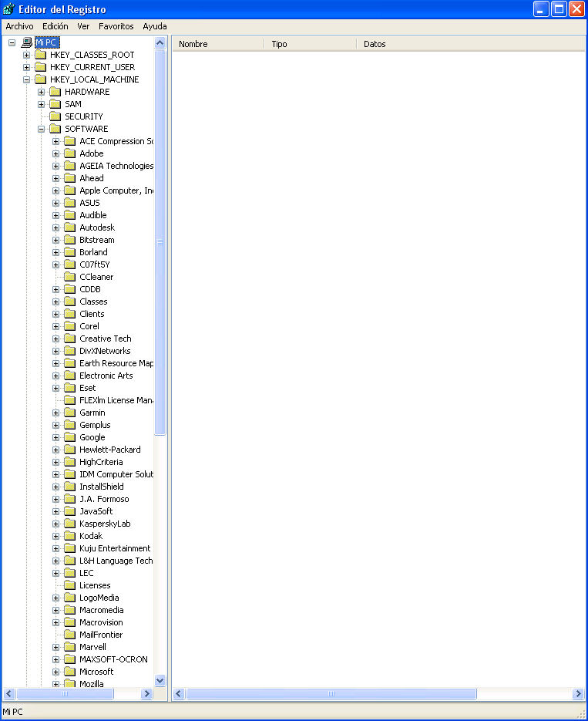Click the CCleaner key folder icon
588x721 pixels.
click(x=70, y=277)
